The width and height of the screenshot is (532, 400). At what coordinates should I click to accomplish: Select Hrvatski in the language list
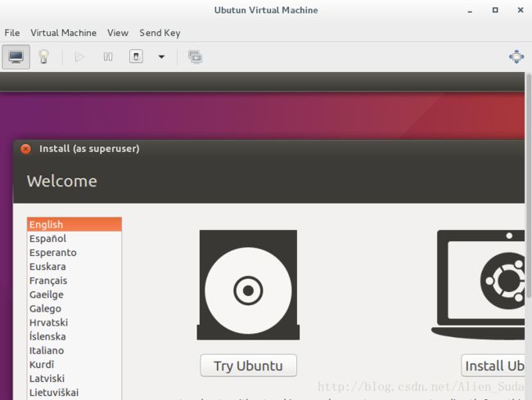(74, 322)
